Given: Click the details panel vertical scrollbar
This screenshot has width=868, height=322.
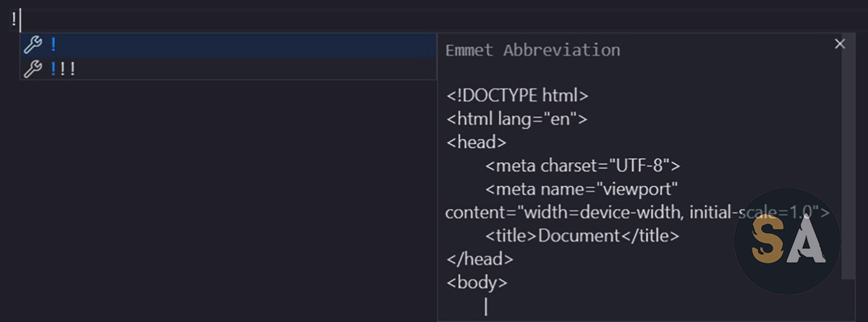Looking at the screenshot, I should tap(849, 159).
